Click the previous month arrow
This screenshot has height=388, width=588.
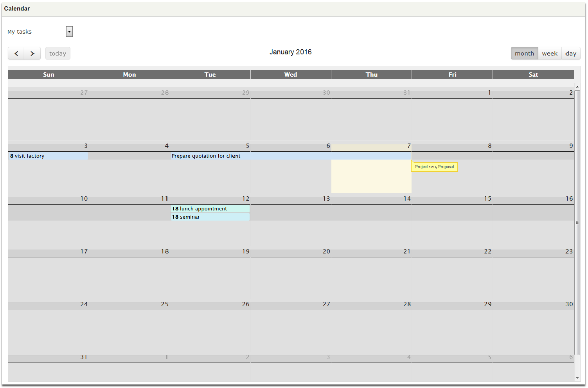click(x=16, y=53)
